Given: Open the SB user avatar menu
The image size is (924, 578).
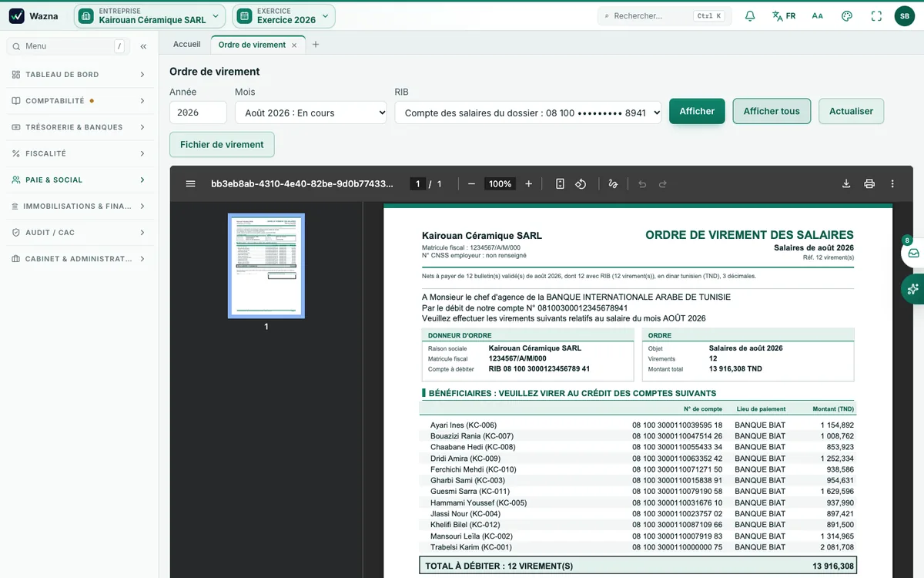Looking at the screenshot, I should (905, 15).
